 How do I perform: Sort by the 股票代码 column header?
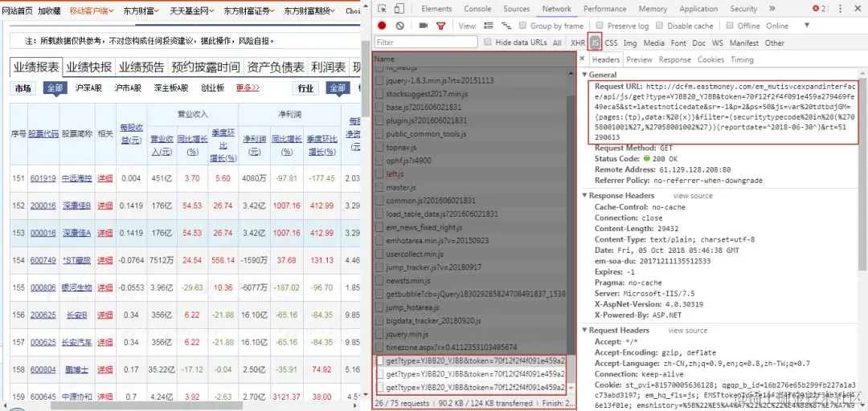tap(43, 134)
